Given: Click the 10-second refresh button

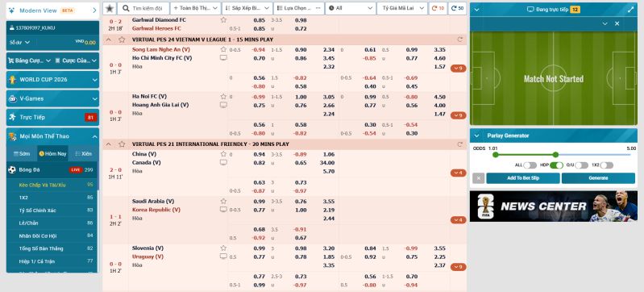Looking at the screenshot, I should tap(438, 8).
